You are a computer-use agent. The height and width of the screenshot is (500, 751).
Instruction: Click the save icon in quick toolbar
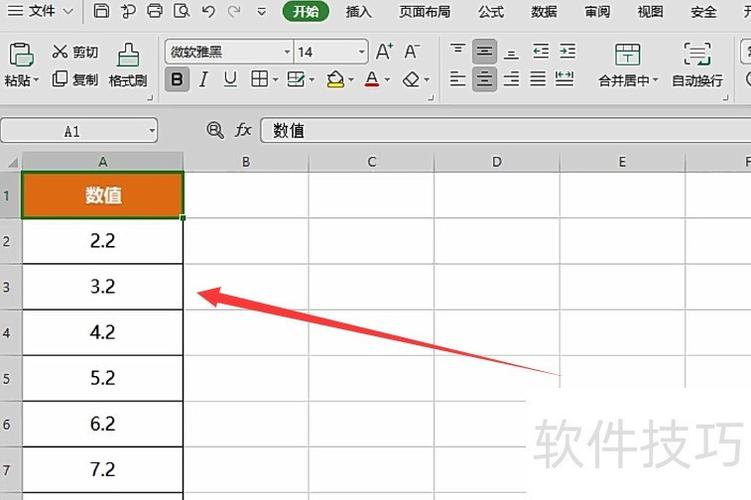[x=101, y=11]
